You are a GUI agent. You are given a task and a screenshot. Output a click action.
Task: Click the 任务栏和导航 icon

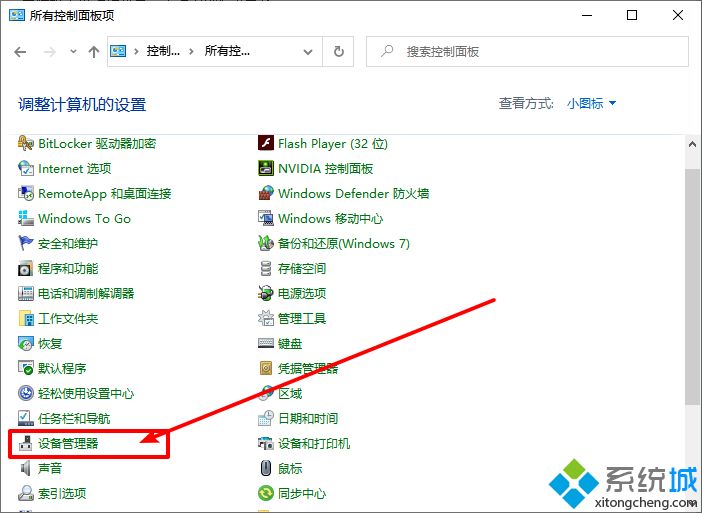[x=26, y=419]
